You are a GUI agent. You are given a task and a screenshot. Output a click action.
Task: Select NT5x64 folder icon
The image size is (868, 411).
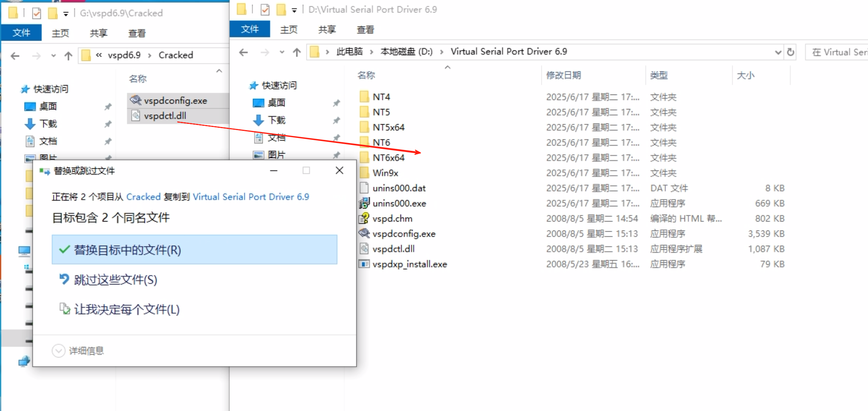click(364, 127)
